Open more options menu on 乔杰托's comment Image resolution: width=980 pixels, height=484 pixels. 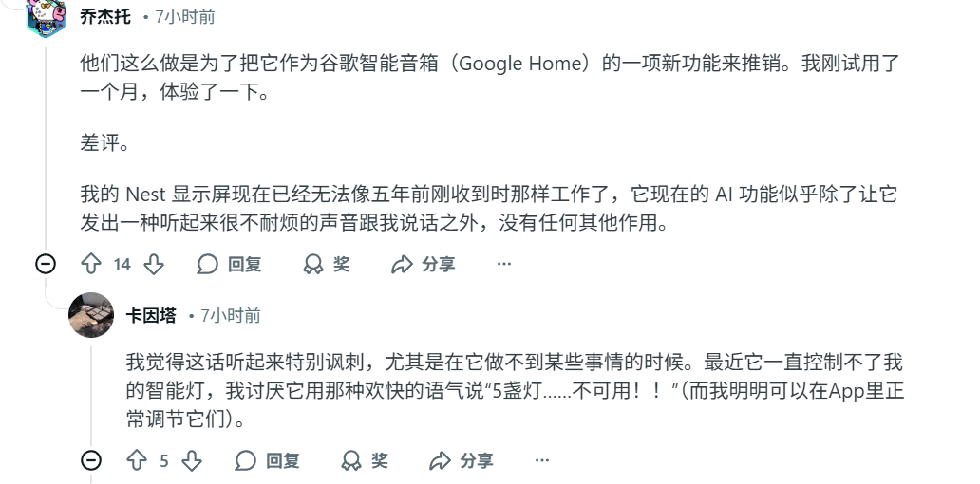[x=504, y=264]
